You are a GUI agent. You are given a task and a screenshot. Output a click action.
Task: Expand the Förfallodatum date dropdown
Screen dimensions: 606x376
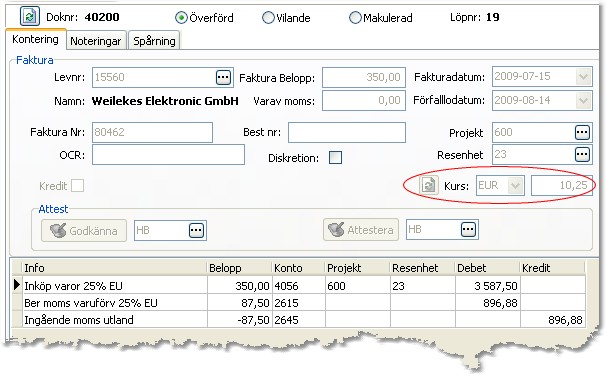pos(583,101)
